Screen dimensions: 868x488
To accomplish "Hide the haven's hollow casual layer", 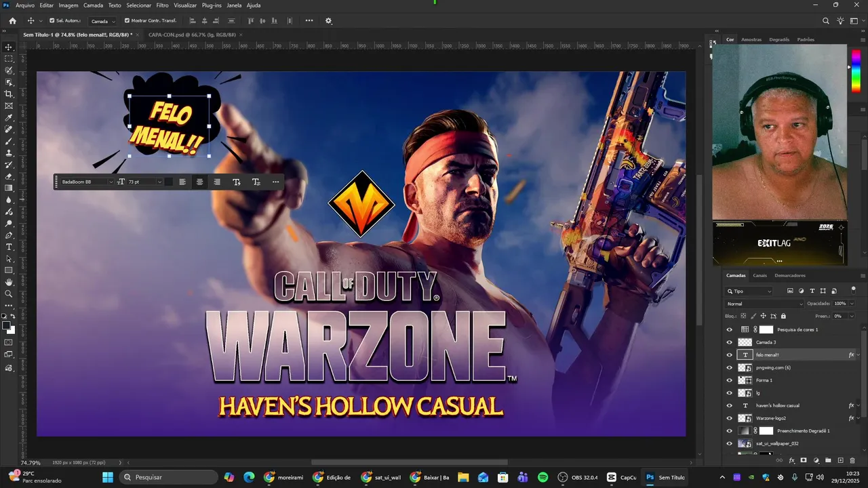I will coord(730,405).
